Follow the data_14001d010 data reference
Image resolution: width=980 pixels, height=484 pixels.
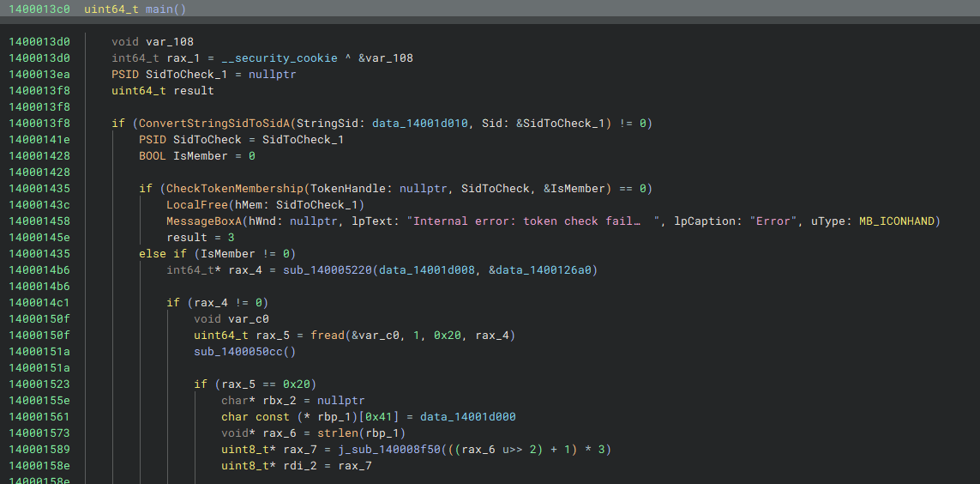pyautogui.click(x=425, y=124)
